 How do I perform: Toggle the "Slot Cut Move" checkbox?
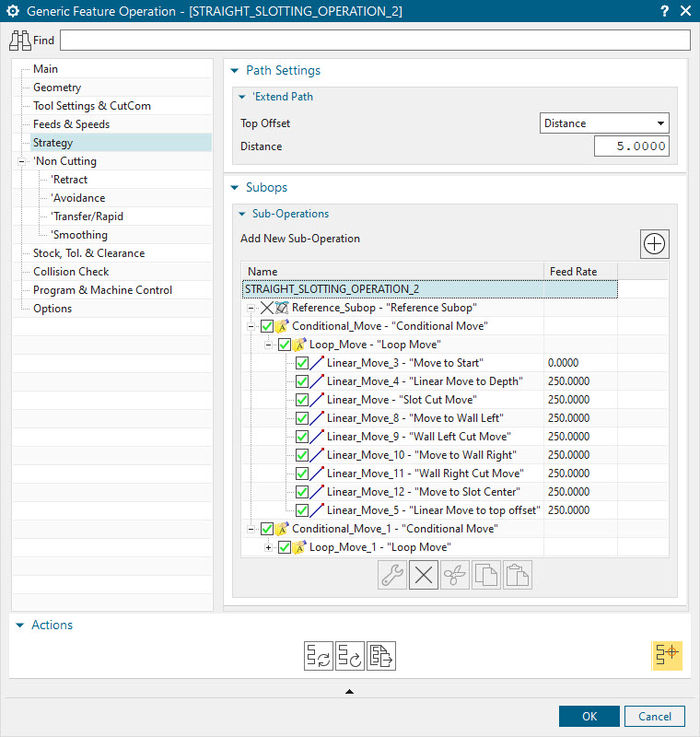[x=302, y=400]
